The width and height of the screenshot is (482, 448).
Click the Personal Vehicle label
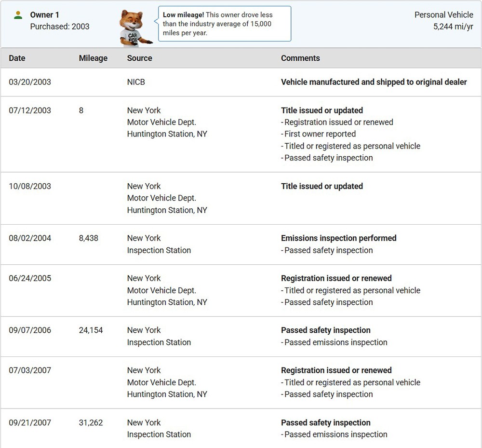[443, 15]
